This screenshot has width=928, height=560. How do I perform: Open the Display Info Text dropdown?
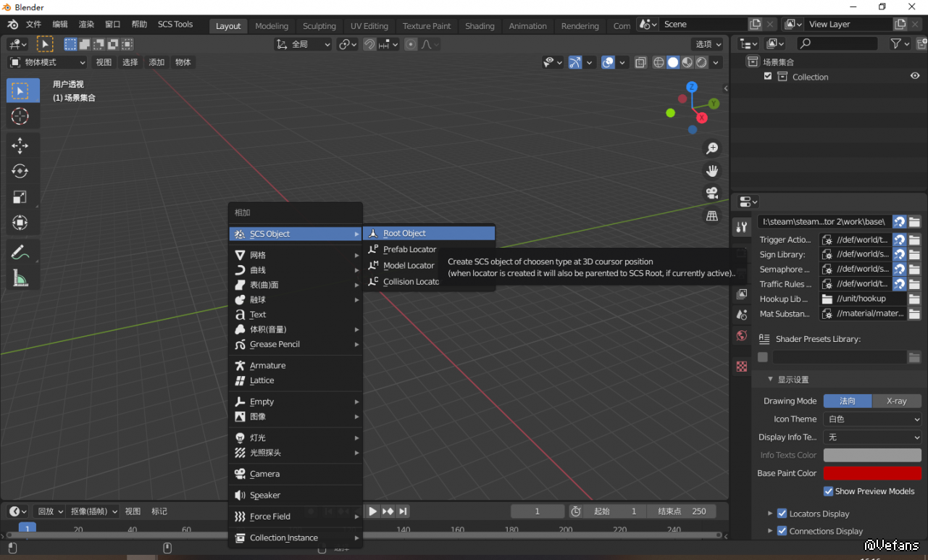point(872,437)
